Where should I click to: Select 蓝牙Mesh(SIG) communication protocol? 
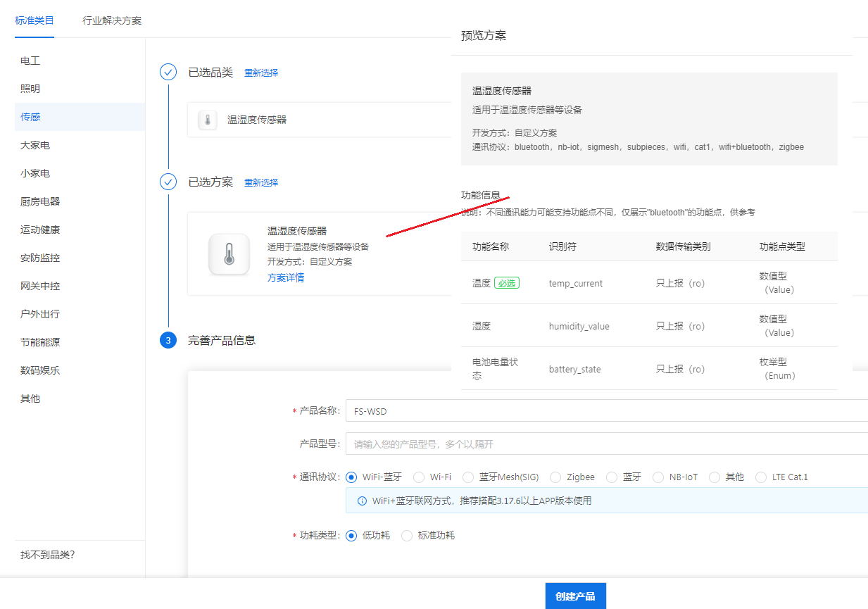(468, 477)
